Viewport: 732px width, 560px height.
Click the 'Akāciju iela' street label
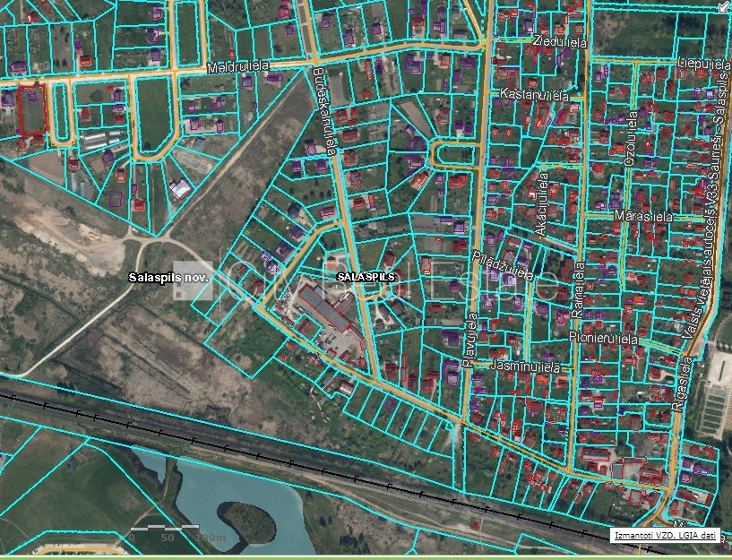pyautogui.click(x=542, y=204)
